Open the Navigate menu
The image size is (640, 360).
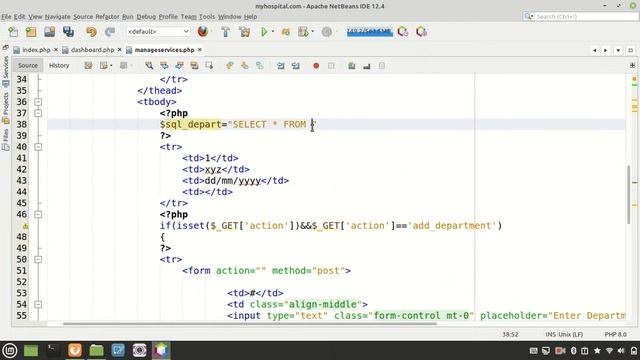tap(58, 17)
